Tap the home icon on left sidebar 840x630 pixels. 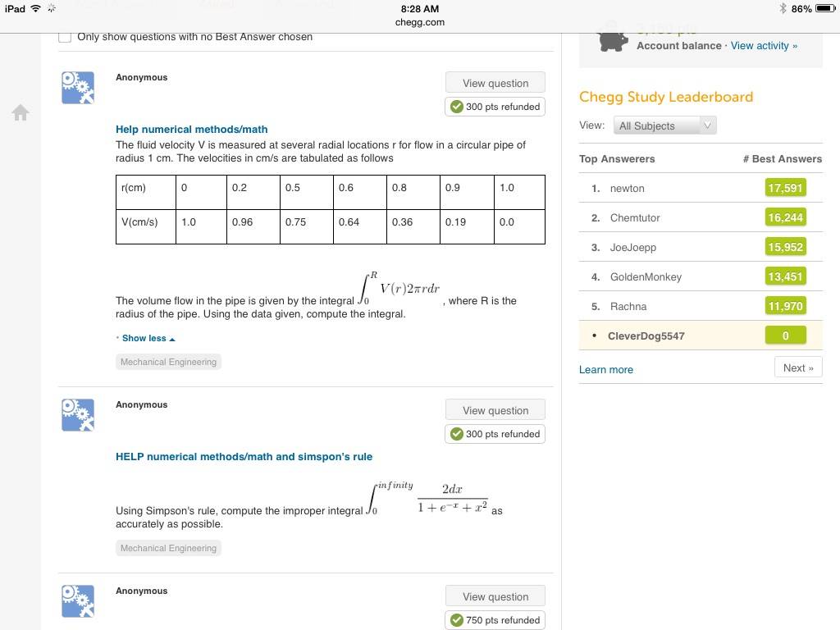pos(21,112)
